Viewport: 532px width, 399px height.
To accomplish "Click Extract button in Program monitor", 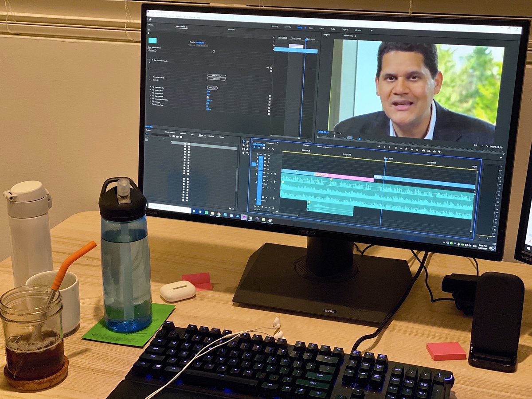I will [x=429, y=151].
